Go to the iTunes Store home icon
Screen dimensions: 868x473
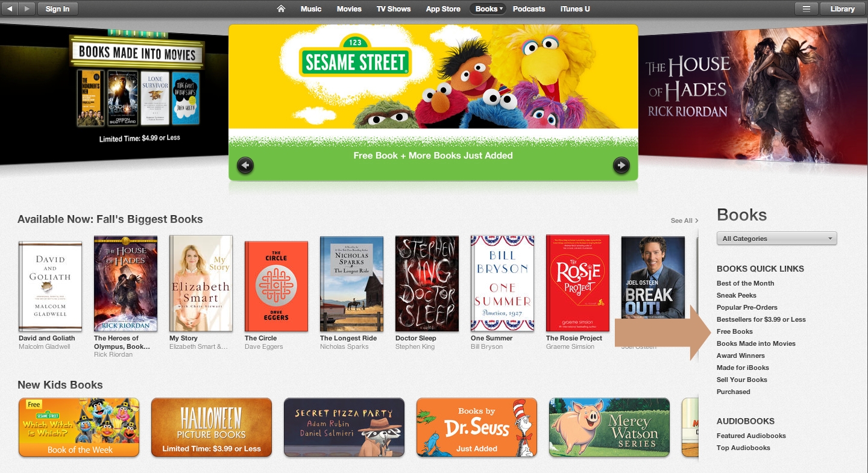[x=281, y=8]
